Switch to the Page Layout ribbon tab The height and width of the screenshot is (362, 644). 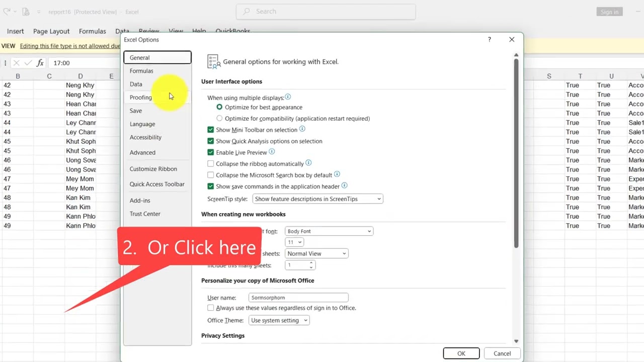51,31
